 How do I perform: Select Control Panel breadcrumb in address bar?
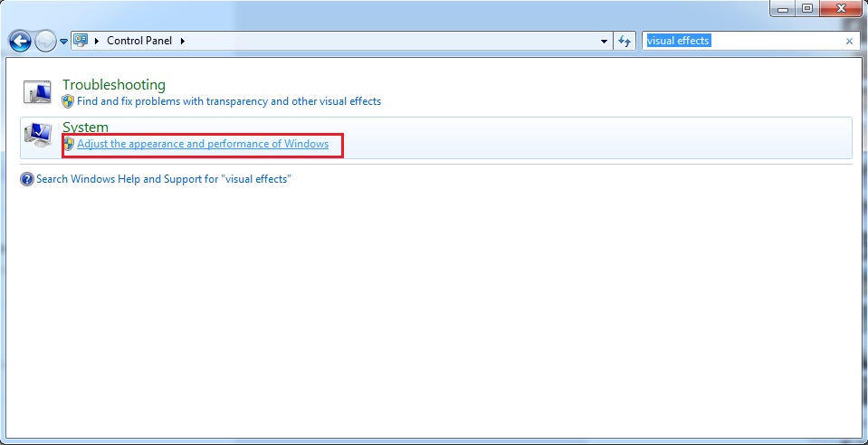(x=140, y=41)
